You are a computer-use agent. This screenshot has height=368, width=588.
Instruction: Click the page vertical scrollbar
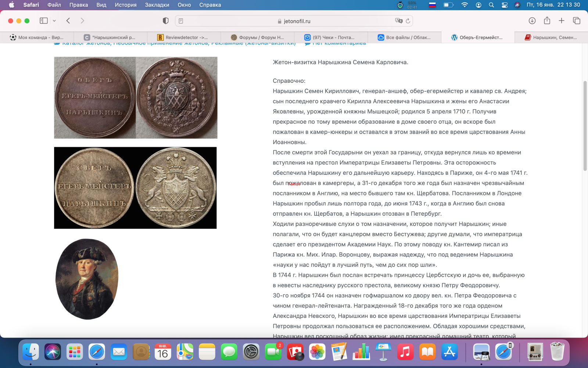[585, 126]
